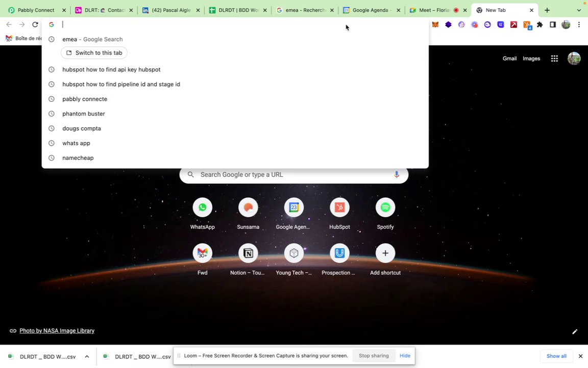Start voice search with the microphone icon

397,175
